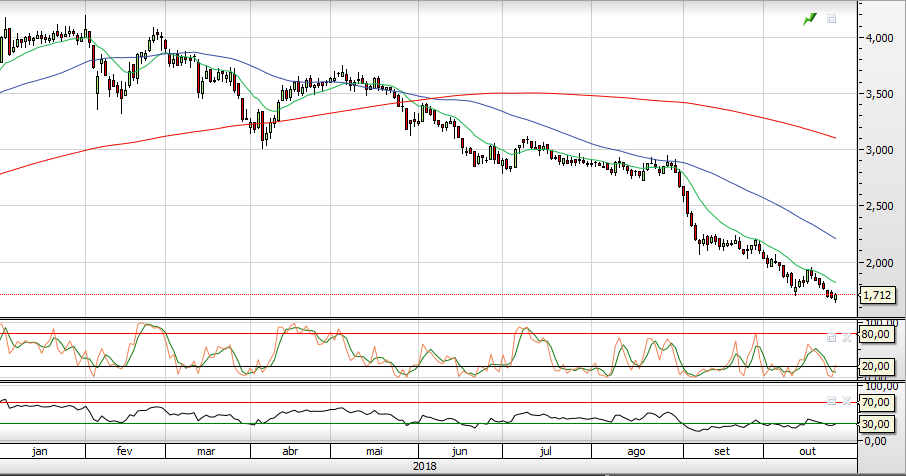The height and width of the screenshot is (476, 906).
Task: Close the stochastic oscillator panel
Action: pos(846,337)
